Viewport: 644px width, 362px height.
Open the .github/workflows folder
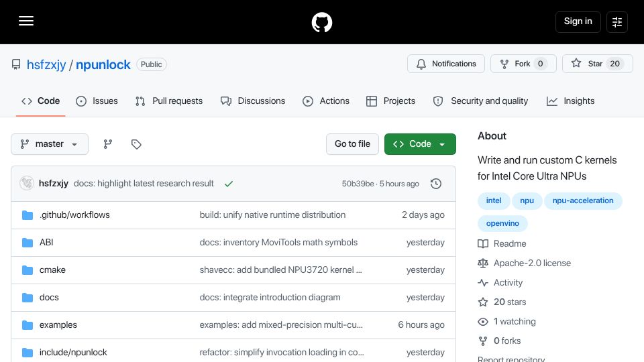pos(74,215)
